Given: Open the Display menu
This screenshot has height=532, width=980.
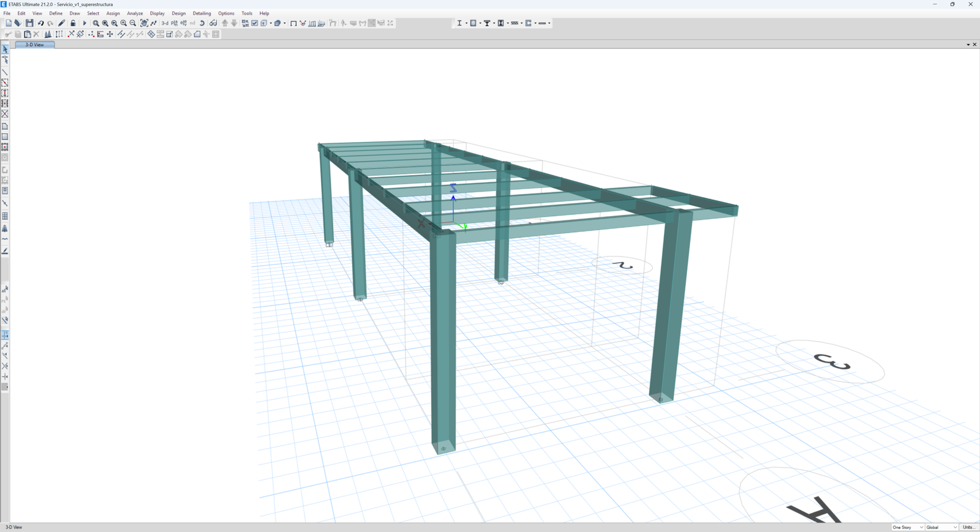Looking at the screenshot, I should pyautogui.click(x=157, y=13).
